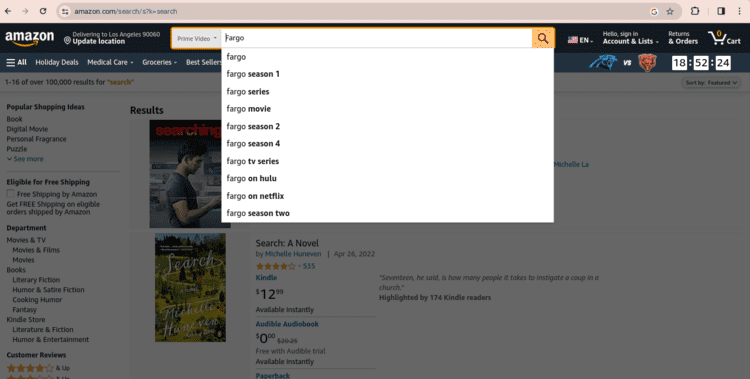The height and width of the screenshot is (379, 750).
Task: Click the Update location pin icon
Action: 67,41
